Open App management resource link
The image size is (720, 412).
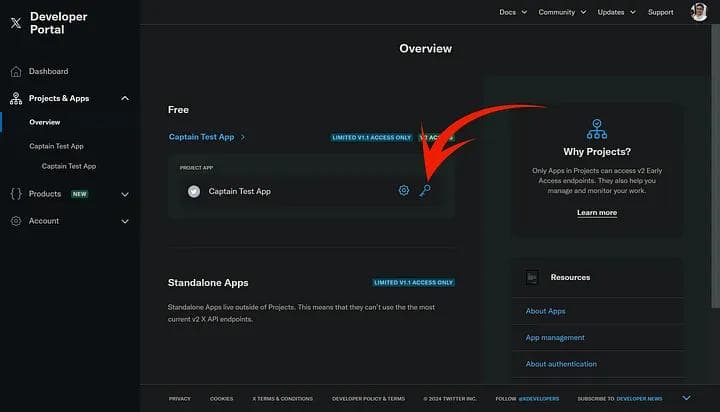click(555, 338)
